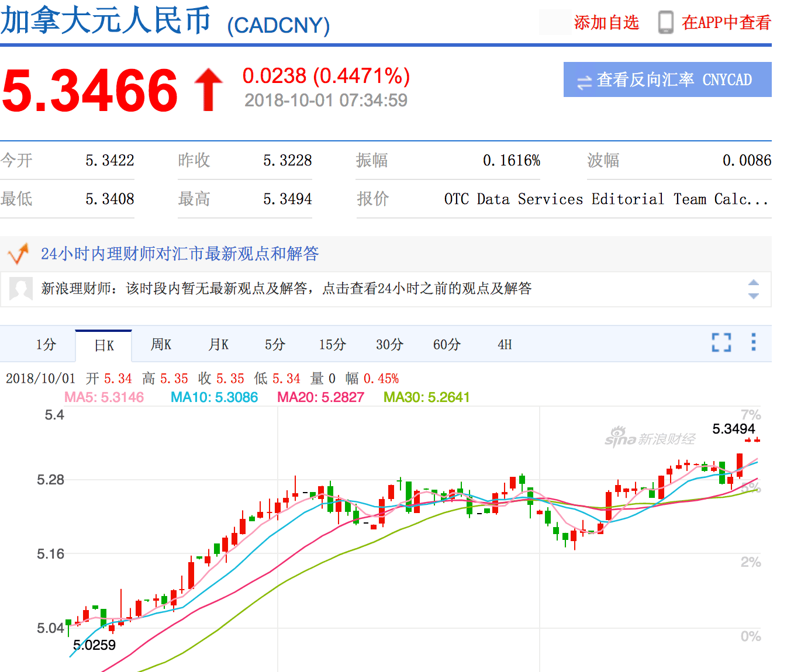
Task: Click the 新浪理财师 message text
Action: coord(286,289)
